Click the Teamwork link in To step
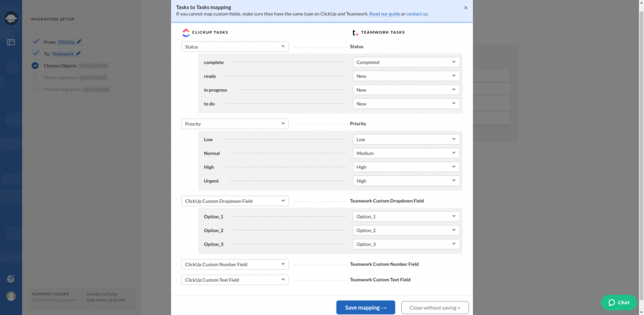The height and width of the screenshot is (315, 644). coord(63,54)
